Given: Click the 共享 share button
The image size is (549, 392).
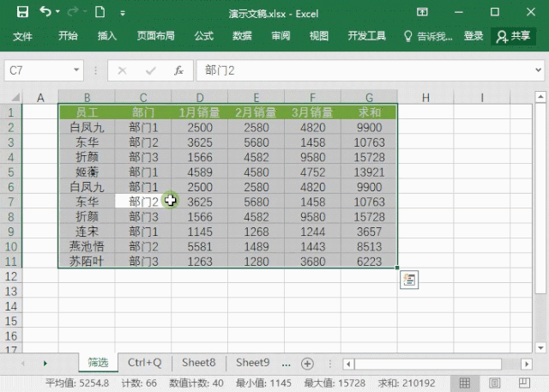Looking at the screenshot, I should (513, 36).
